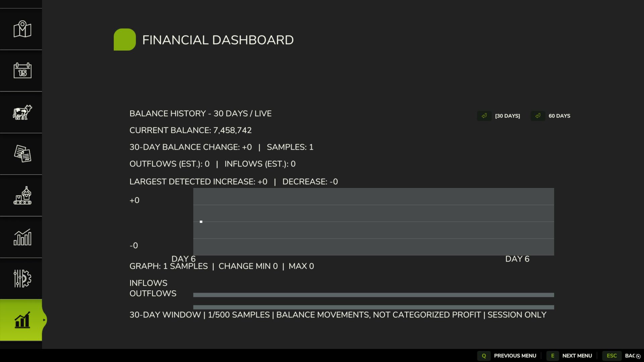This screenshot has height=362, width=644.
Task: Click the green Financial Dashboard header icon
Action: coord(125,40)
